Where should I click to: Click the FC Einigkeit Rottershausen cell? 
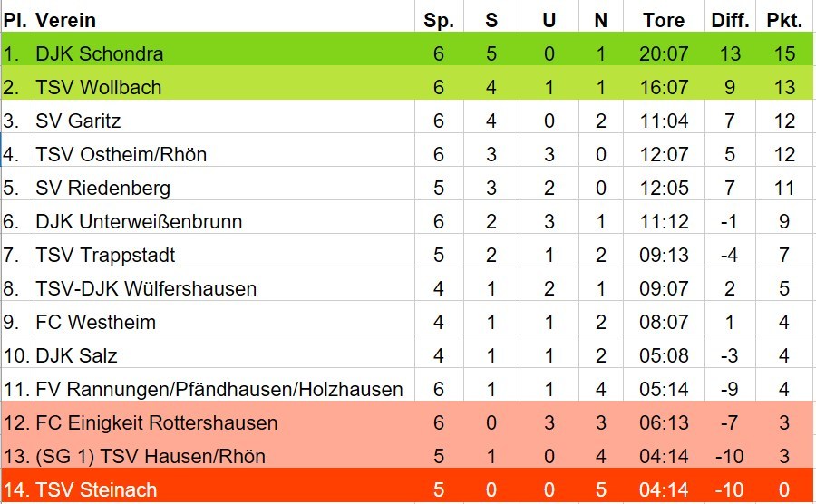[x=224, y=422]
